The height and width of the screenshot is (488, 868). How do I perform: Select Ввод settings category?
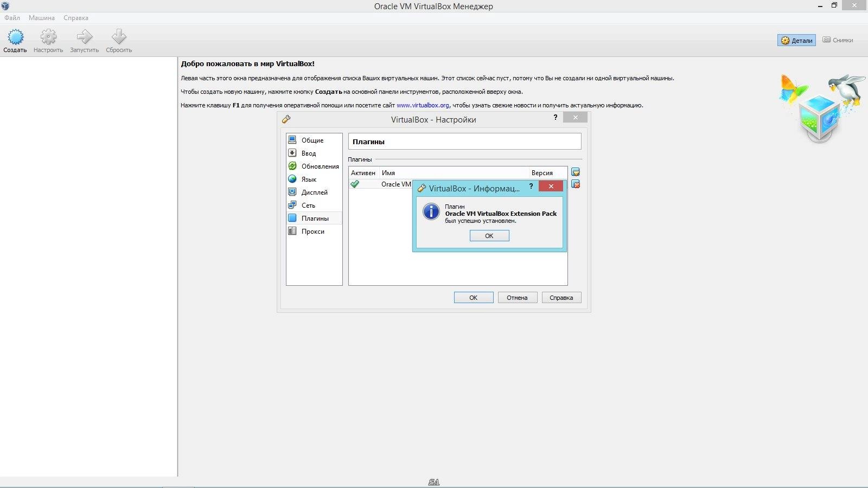click(x=314, y=153)
